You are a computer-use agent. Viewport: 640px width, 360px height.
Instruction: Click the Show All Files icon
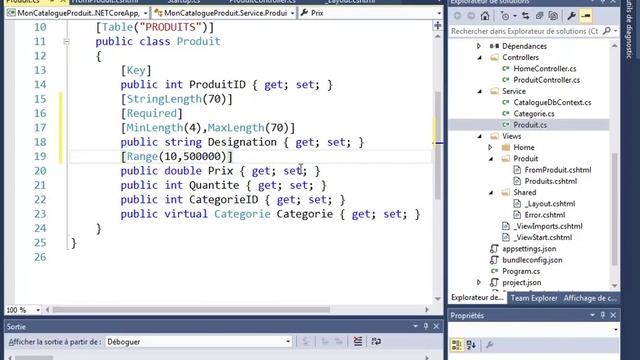coord(553,16)
